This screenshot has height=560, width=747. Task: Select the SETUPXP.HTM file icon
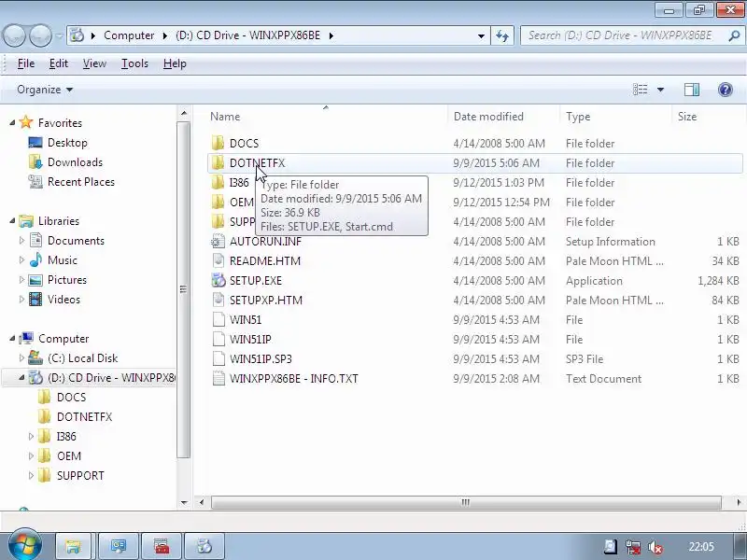[218, 300]
